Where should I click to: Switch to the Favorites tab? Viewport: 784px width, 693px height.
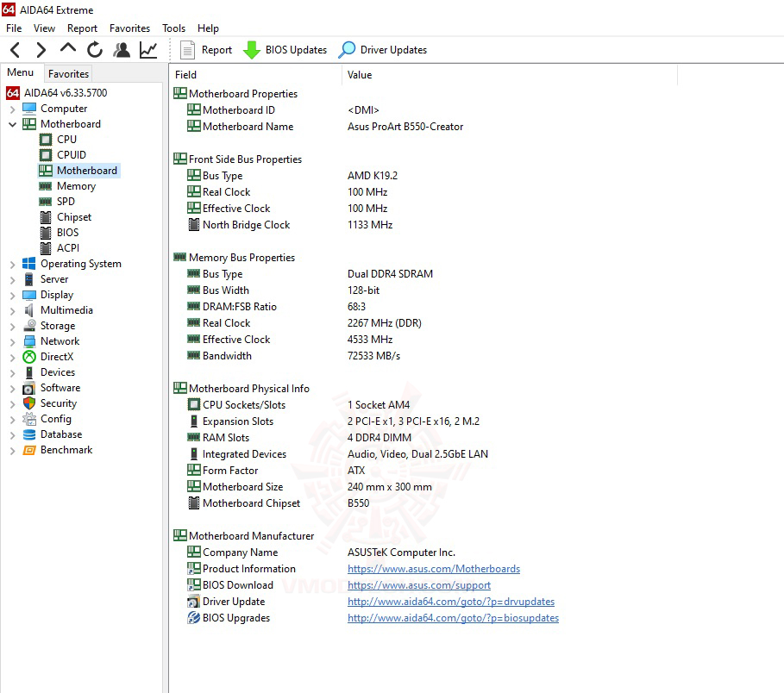[68, 73]
